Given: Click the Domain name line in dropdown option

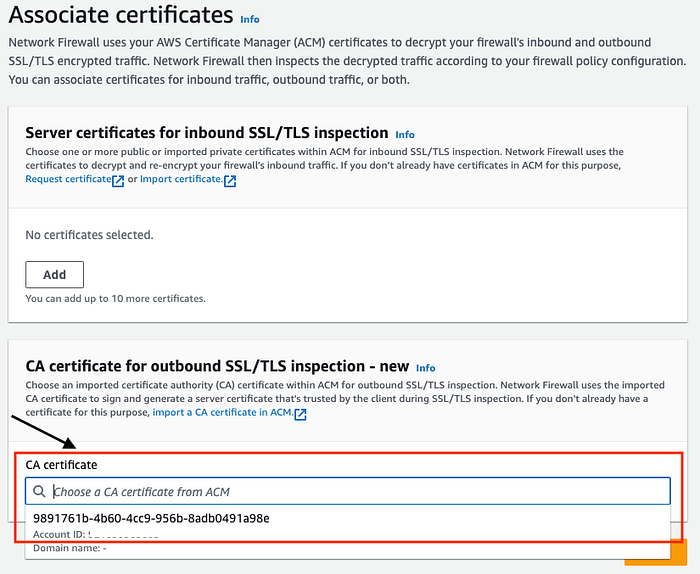Looking at the screenshot, I should pyautogui.click(x=70, y=548).
